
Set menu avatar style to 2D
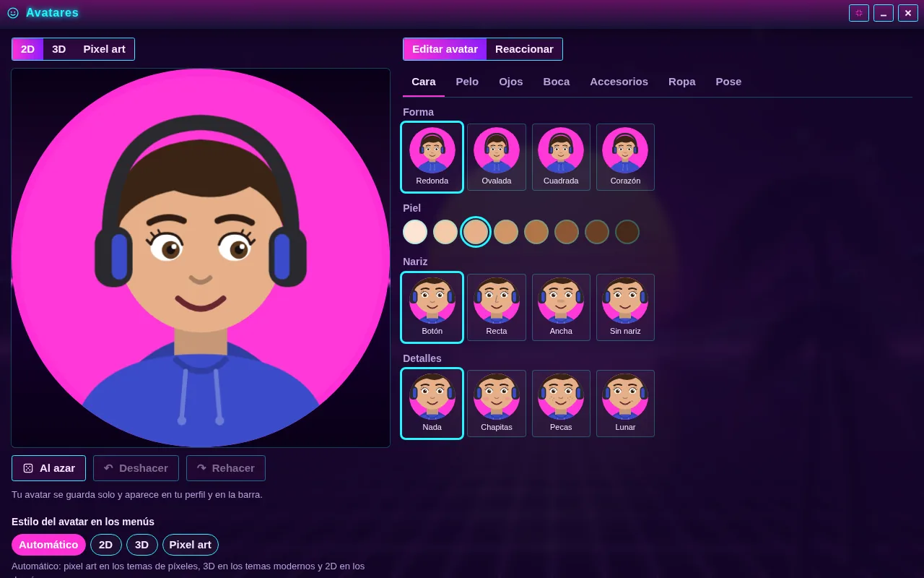click(106, 545)
